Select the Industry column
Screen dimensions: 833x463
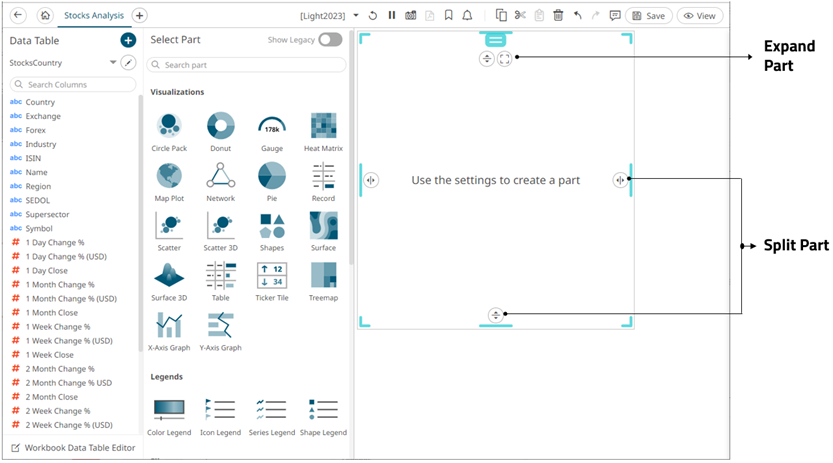click(40, 144)
